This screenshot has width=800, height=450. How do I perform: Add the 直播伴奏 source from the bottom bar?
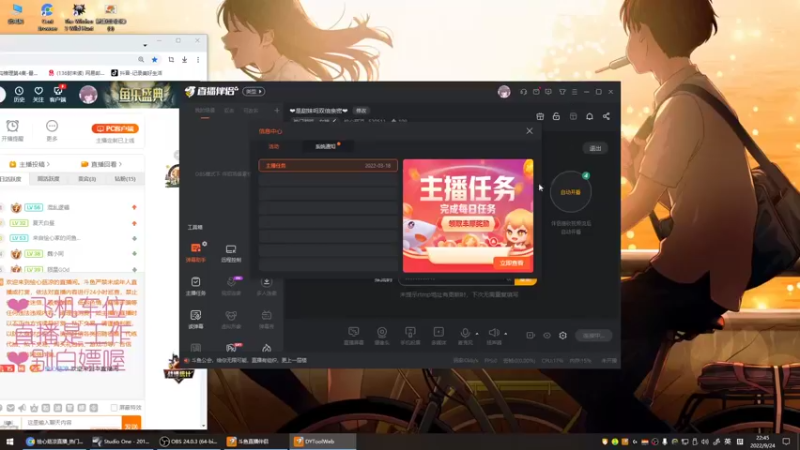354,336
